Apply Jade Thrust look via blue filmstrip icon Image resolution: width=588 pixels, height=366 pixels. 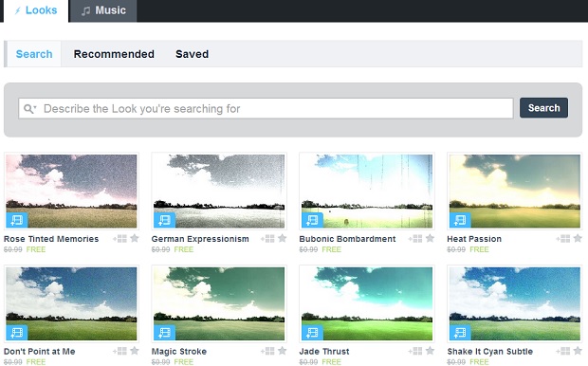click(312, 333)
